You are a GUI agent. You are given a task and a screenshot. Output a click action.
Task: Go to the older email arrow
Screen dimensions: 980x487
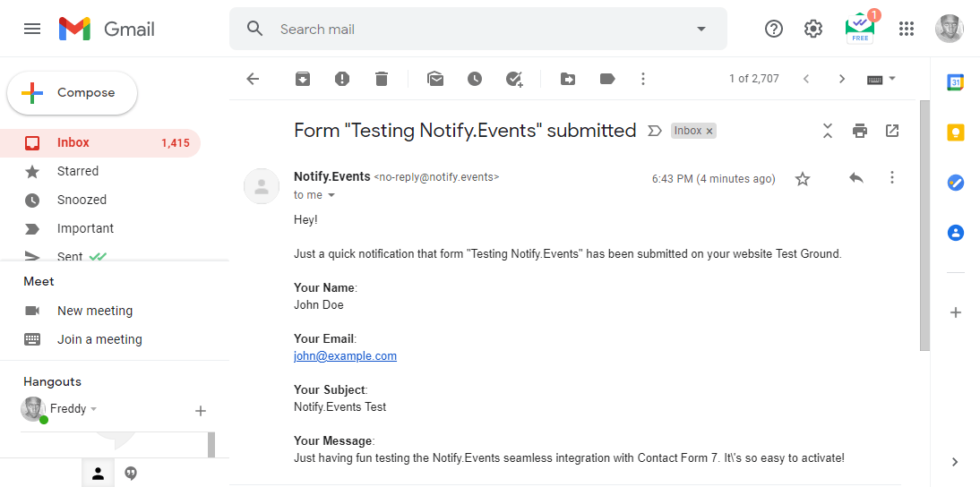[842, 79]
